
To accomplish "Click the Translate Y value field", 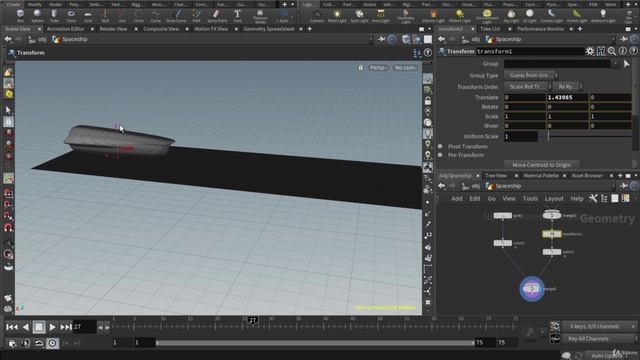I will [567, 97].
